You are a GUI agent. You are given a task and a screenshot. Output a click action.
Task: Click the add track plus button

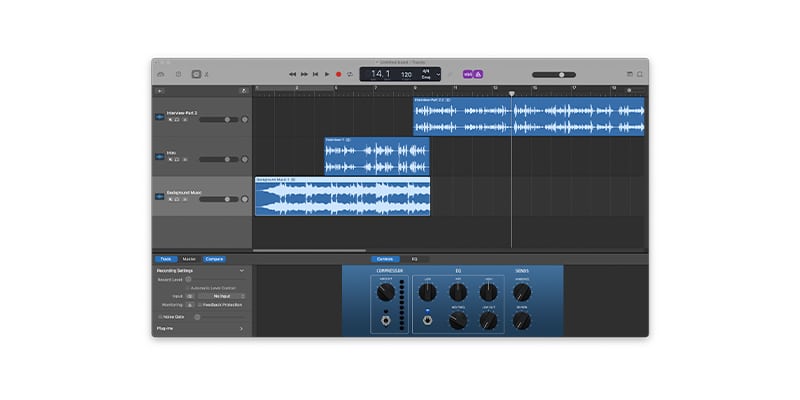[x=160, y=91]
